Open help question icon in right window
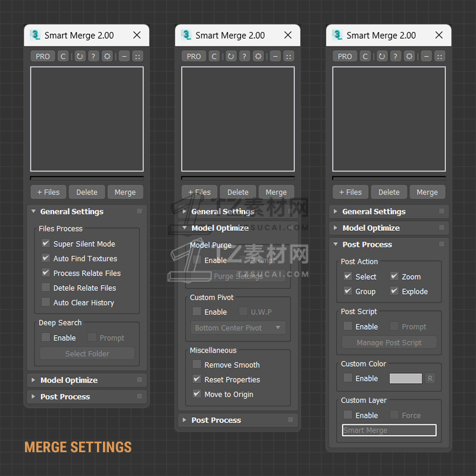The image size is (476, 476). [396, 57]
